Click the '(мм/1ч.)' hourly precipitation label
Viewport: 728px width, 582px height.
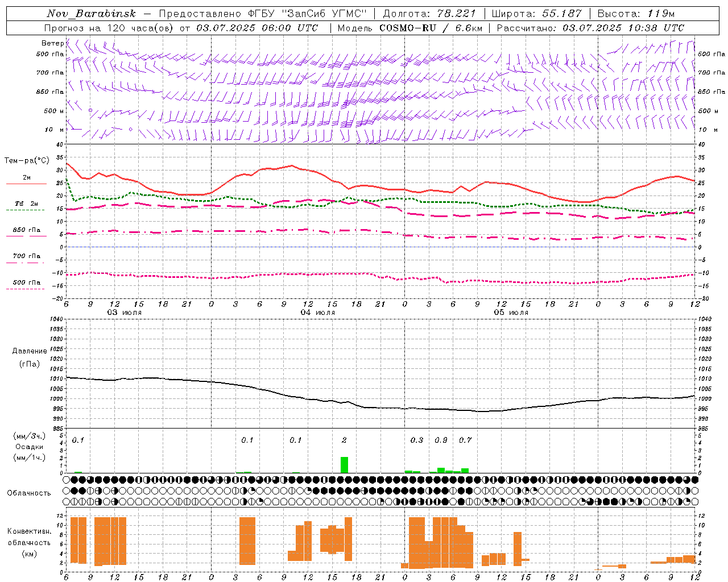click(x=30, y=458)
